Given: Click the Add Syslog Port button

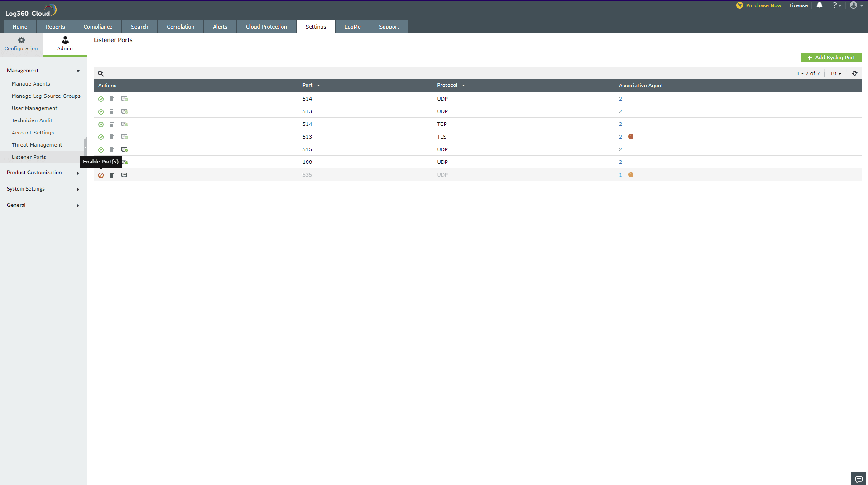Looking at the screenshot, I should point(831,58).
